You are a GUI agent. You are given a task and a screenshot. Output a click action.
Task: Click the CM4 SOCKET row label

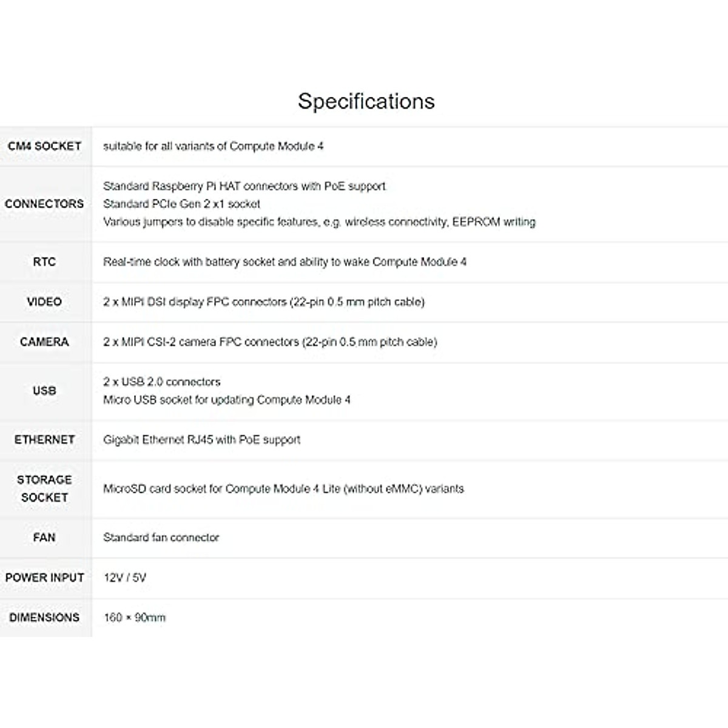(x=44, y=146)
